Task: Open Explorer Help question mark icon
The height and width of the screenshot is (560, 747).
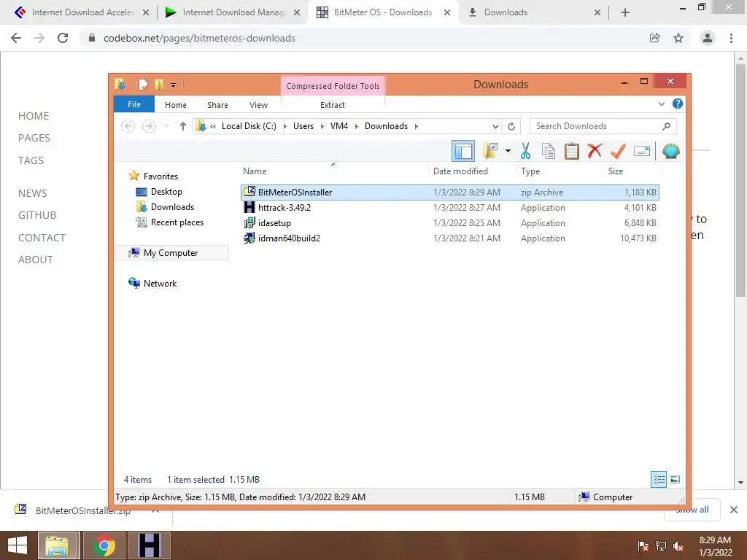Action: 678,104
